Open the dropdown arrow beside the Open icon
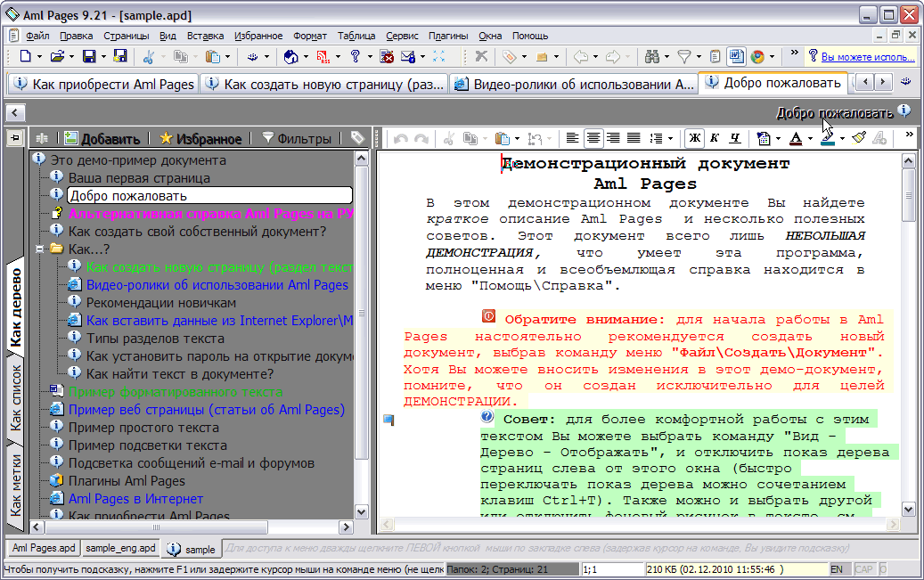The width and height of the screenshot is (924, 580). click(x=71, y=57)
